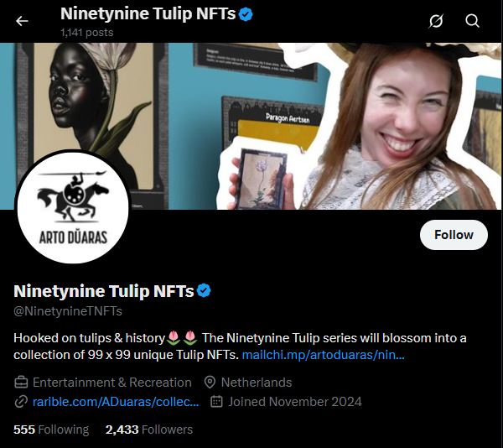Click the verified badge beside the header title

coord(246,14)
